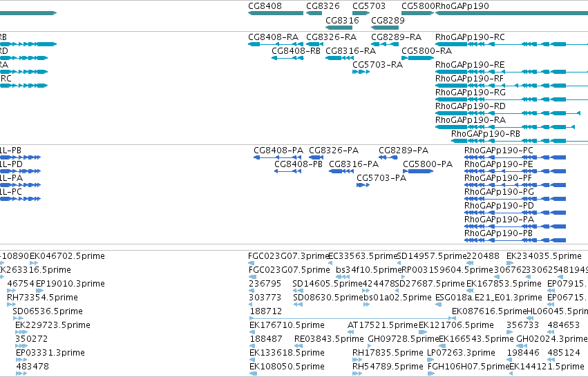The width and height of the screenshot is (588, 377).
Task: Open EST label 485124
Action: 564,354
